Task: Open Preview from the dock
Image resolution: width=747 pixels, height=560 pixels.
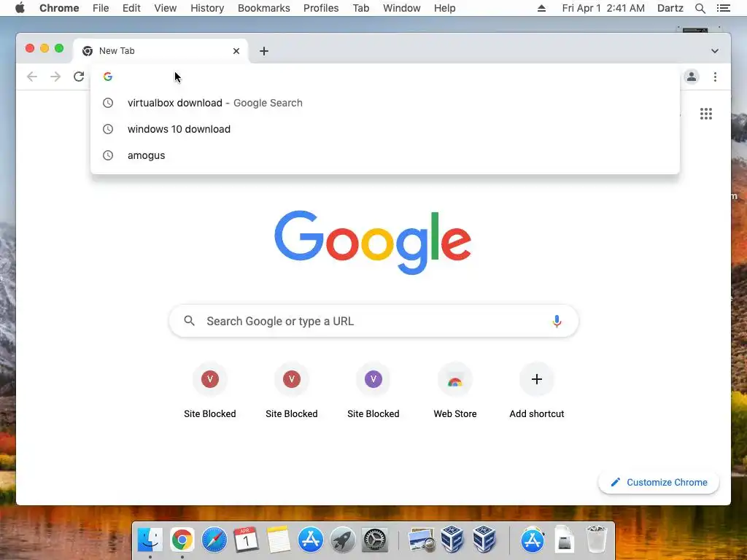Action: click(x=421, y=540)
